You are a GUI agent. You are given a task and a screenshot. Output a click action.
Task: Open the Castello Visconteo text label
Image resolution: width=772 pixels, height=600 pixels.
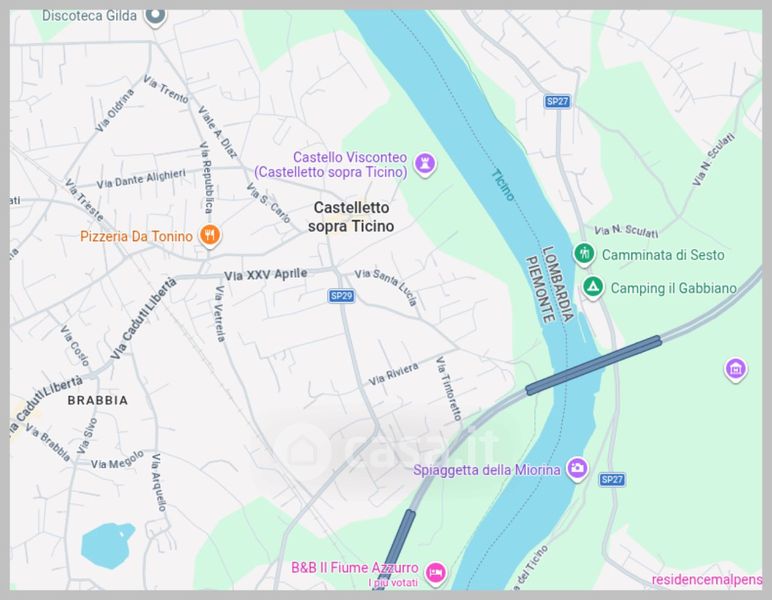tap(331, 164)
